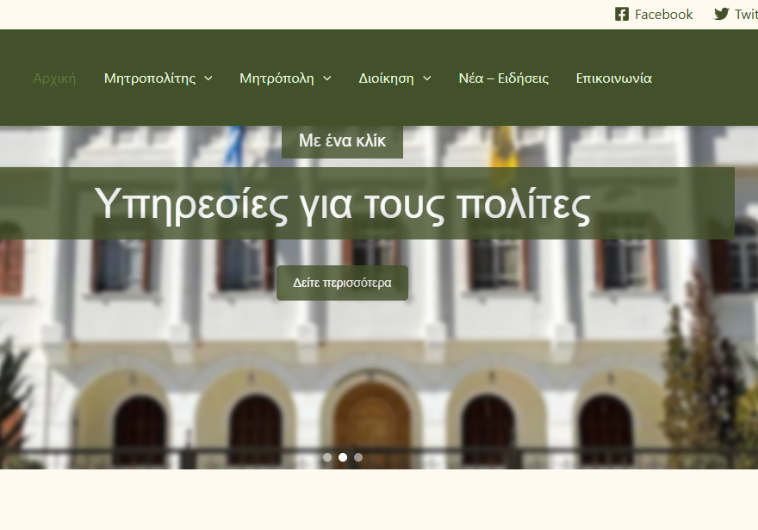Screen dimensions: 758x530
Task: Open the Επικοινωνία contact page
Action: [614, 78]
